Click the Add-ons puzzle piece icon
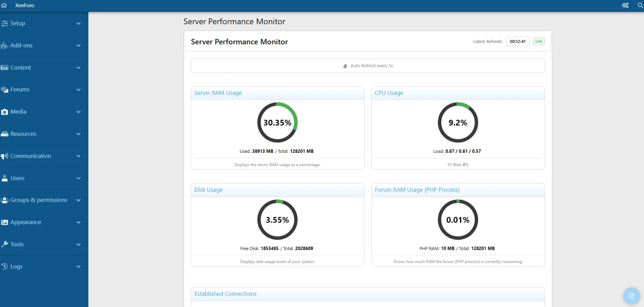The height and width of the screenshot is (307, 644). tap(4, 46)
